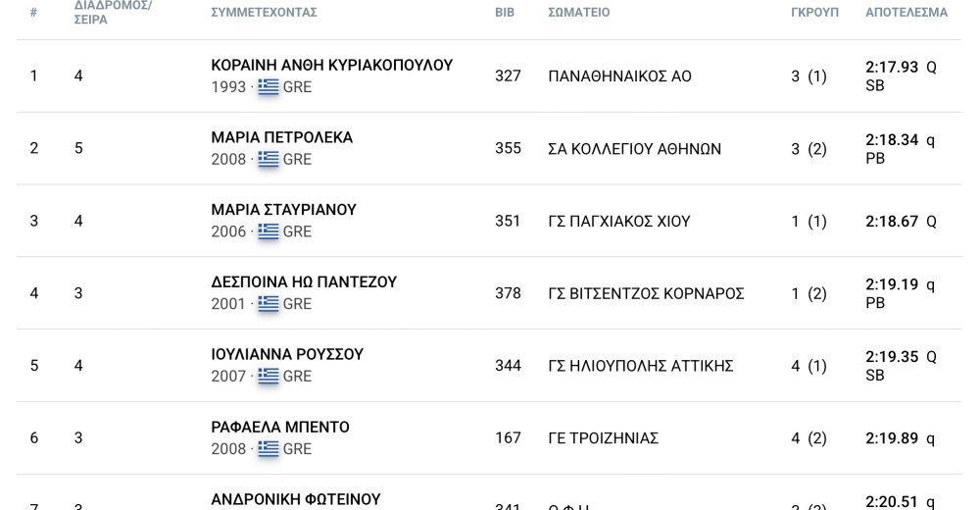Select the name ΔΕΣΠΟΙΝΑ ΗΩ ΠΑΝΤΕΖΟΥ
Screen dimensions: 980x510
304,282
